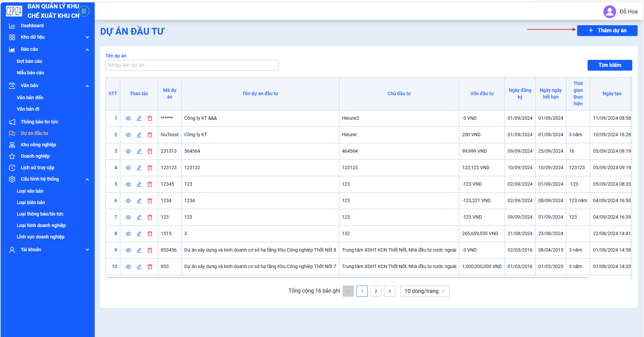The width and height of the screenshot is (644, 337).
Task: Click the horizontal scrollbar under the table
Action: (348, 278)
